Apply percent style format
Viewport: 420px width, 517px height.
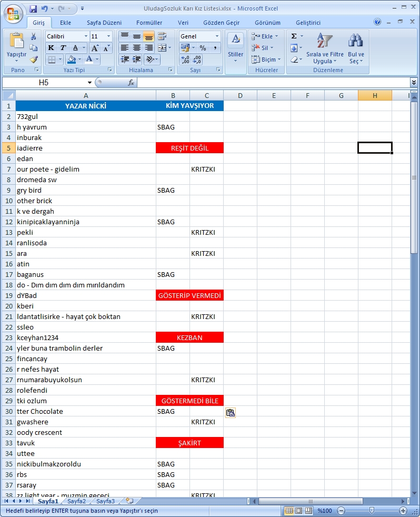[x=203, y=48]
